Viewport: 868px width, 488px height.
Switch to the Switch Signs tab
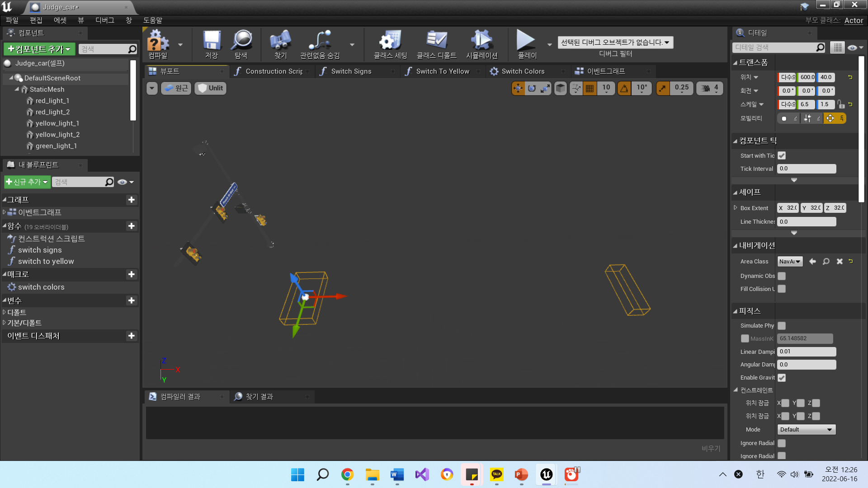click(x=351, y=71)
